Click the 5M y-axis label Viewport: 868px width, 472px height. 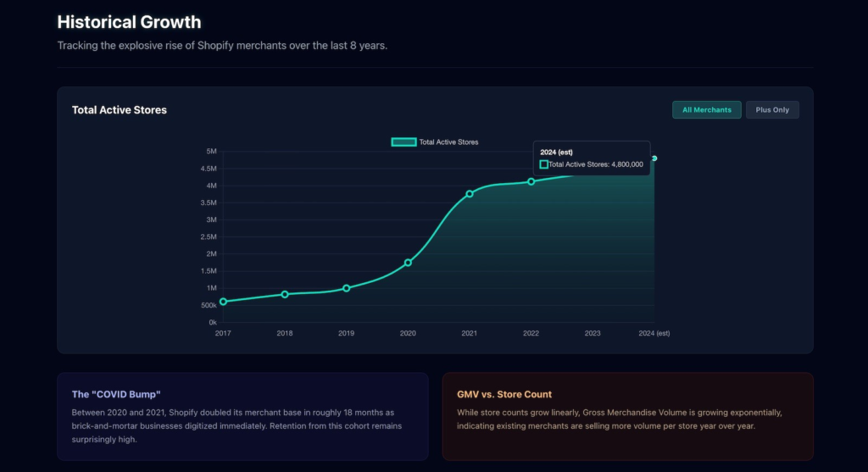pyautogui.click(x=211, y=152)
